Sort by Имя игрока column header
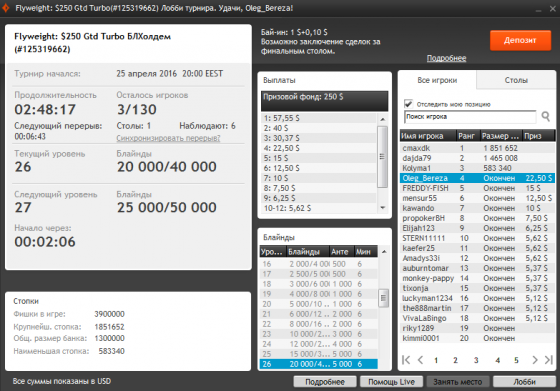The width and height of the screenshot is (560, 391). click(x=428, y=136)
